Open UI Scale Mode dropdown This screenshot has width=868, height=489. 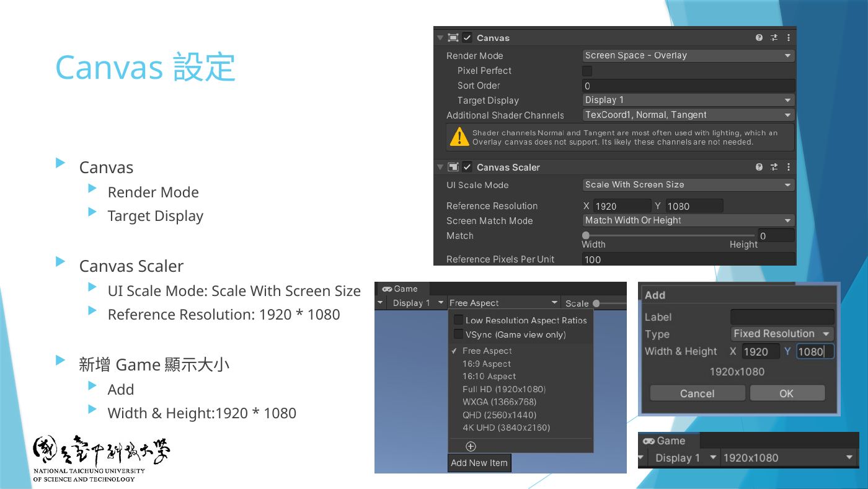click(688, 185)
